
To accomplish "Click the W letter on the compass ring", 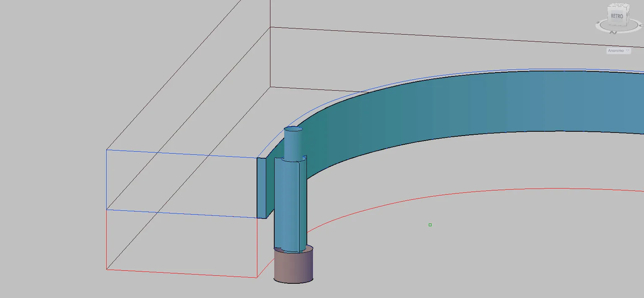I will [641, 26].
